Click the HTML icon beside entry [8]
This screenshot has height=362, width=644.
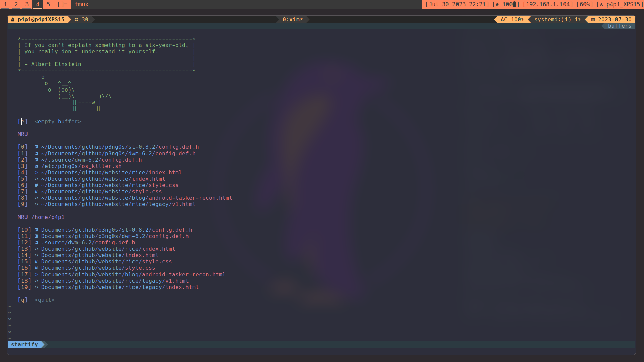(36, 198)
